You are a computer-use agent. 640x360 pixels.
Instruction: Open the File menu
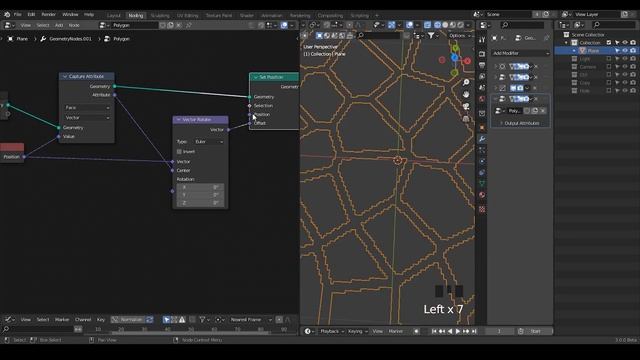[18, 14]
